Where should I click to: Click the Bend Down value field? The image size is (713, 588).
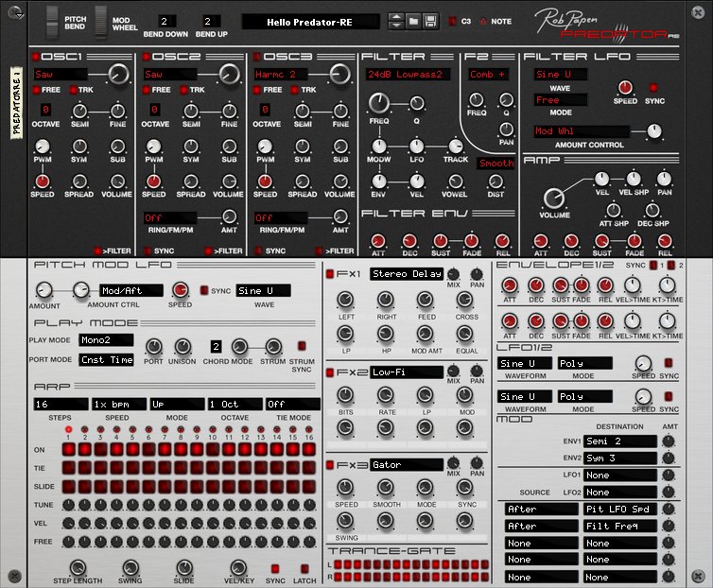click(167, 21)
